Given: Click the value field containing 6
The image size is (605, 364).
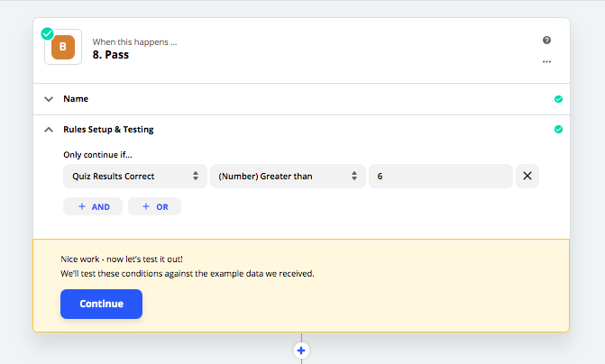Looking at the screenshot, I should pos(441,177).
